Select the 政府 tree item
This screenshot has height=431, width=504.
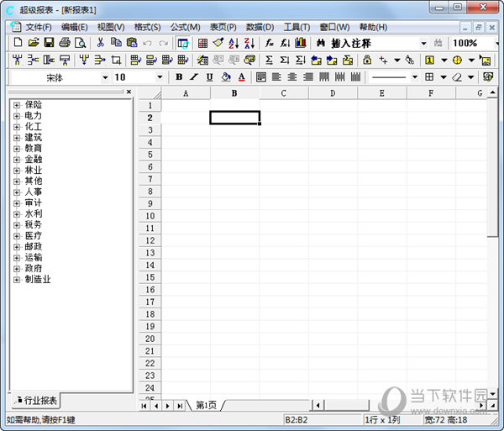click(x=34, y=268)
